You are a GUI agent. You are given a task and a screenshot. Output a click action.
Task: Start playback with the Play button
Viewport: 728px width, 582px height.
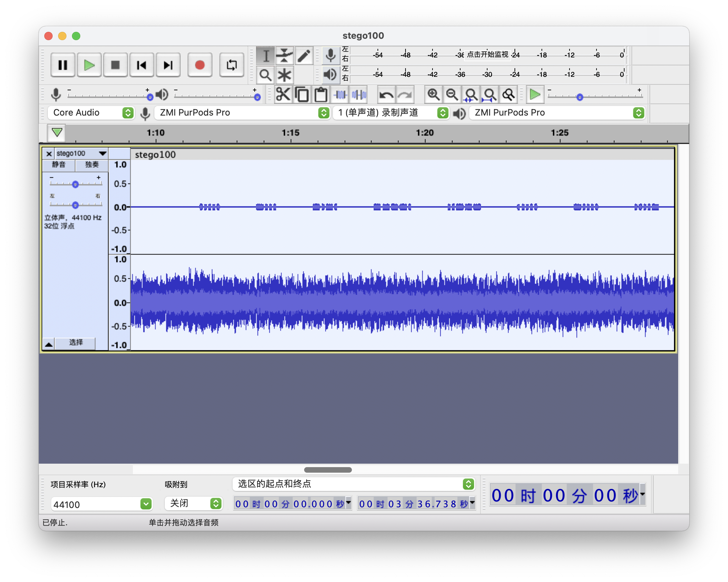(x=89, y=65)
